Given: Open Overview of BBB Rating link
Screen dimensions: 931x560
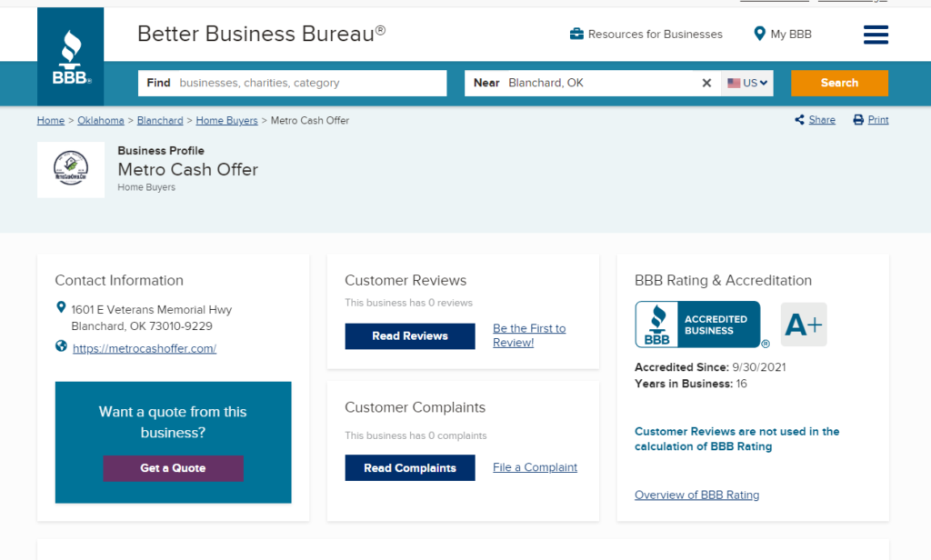Looking at the screenshot, I should [696, 495].
